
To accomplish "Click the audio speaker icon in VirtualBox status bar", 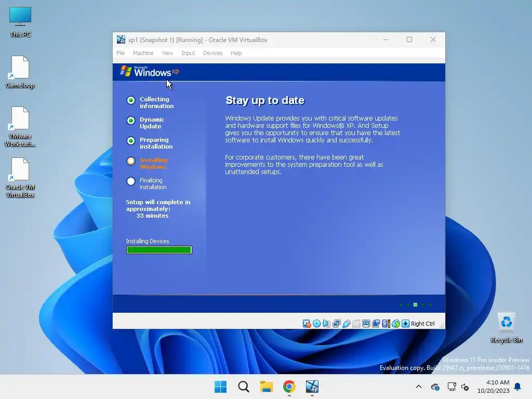I will point(326,324).
